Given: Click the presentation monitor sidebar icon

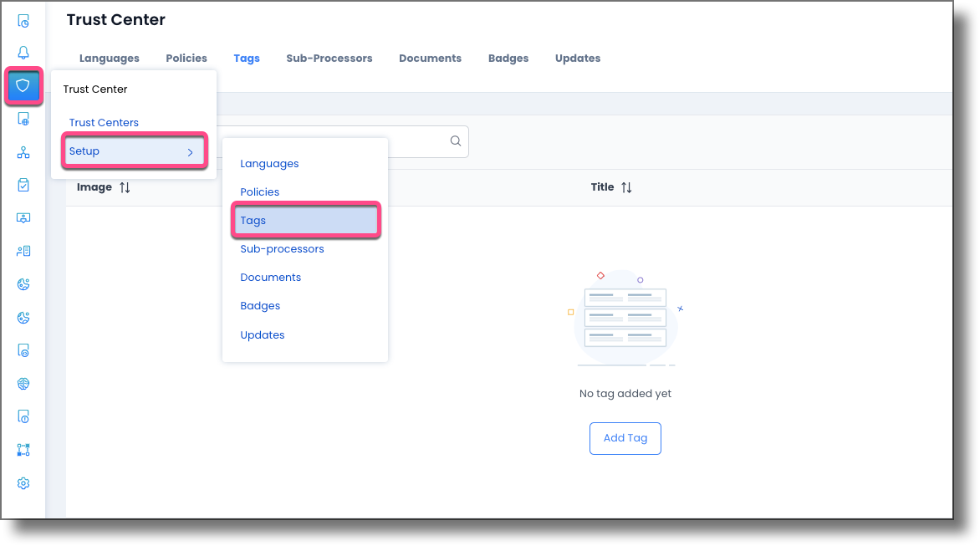Looking at the screenshot, I should click(x=23, y=217).
